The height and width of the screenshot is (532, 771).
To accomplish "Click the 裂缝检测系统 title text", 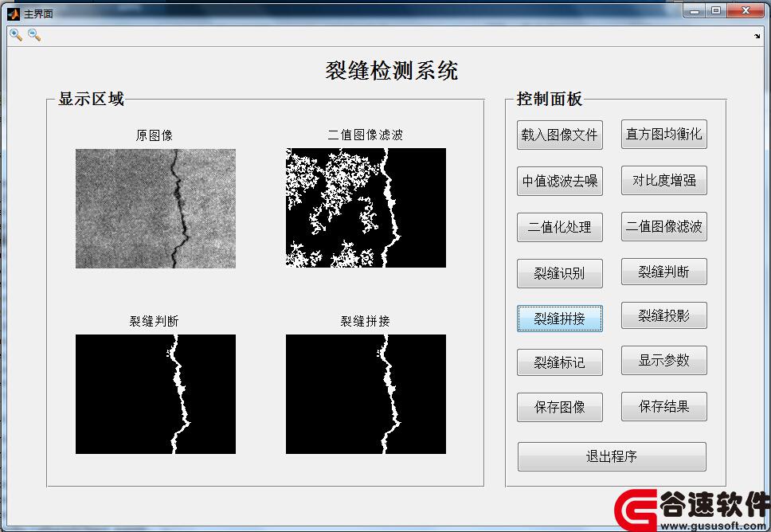I will [392, 70].
